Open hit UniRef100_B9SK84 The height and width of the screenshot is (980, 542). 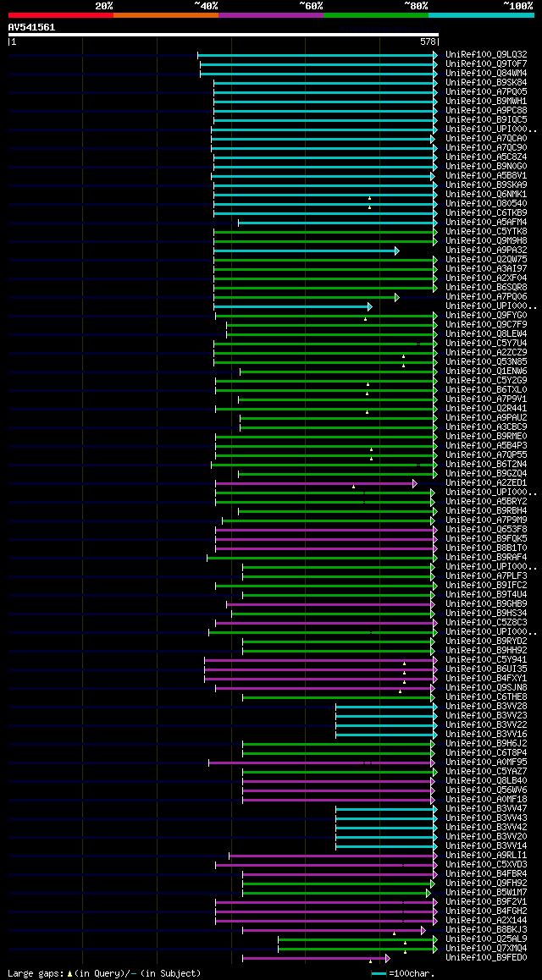click(x=486, y=82)
